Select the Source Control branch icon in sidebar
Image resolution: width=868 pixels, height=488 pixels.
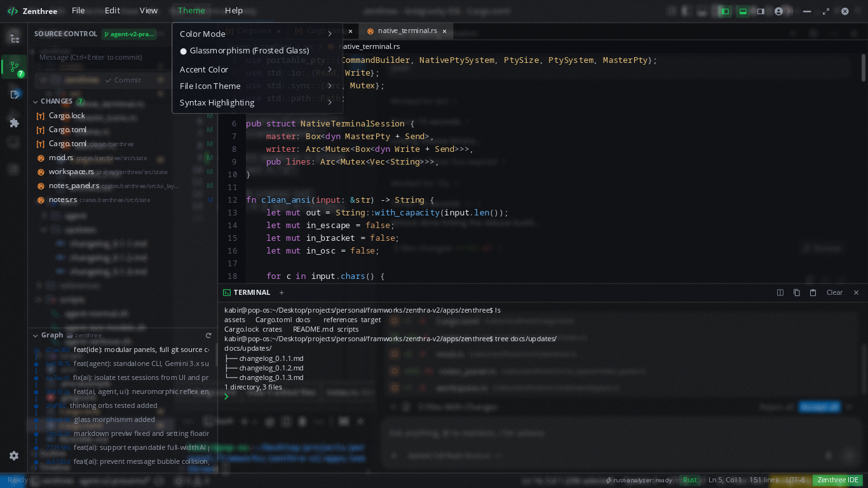(13, 66)
